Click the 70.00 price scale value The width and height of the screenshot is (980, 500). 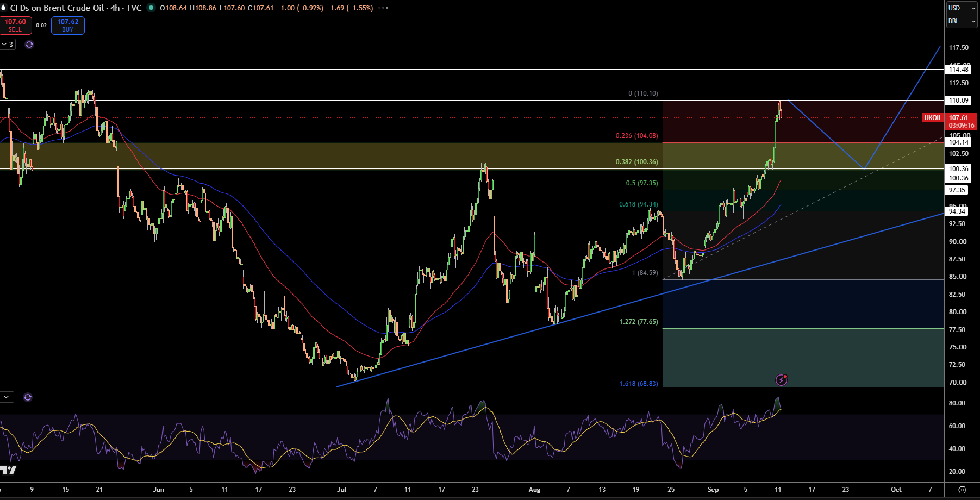(x=958, y=383)
